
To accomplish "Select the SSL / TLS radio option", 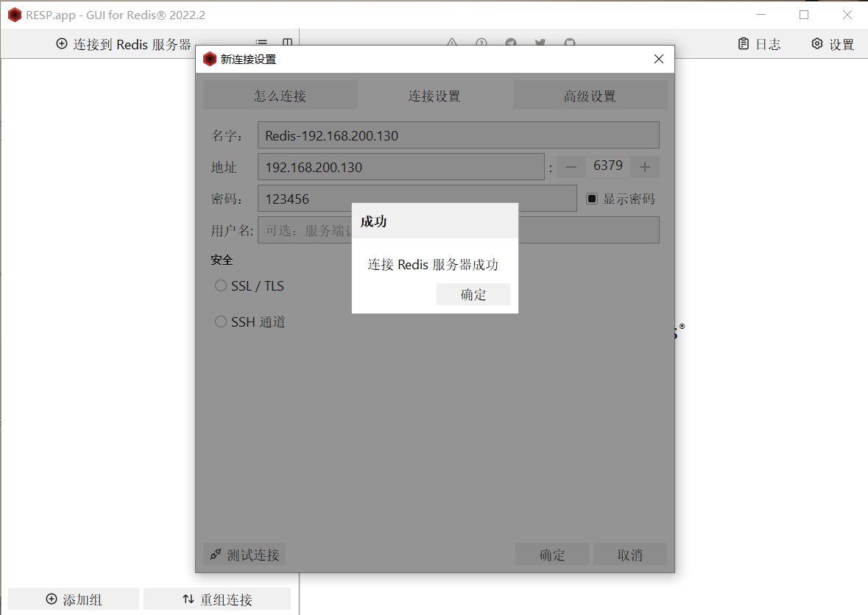I will point(221,285).
